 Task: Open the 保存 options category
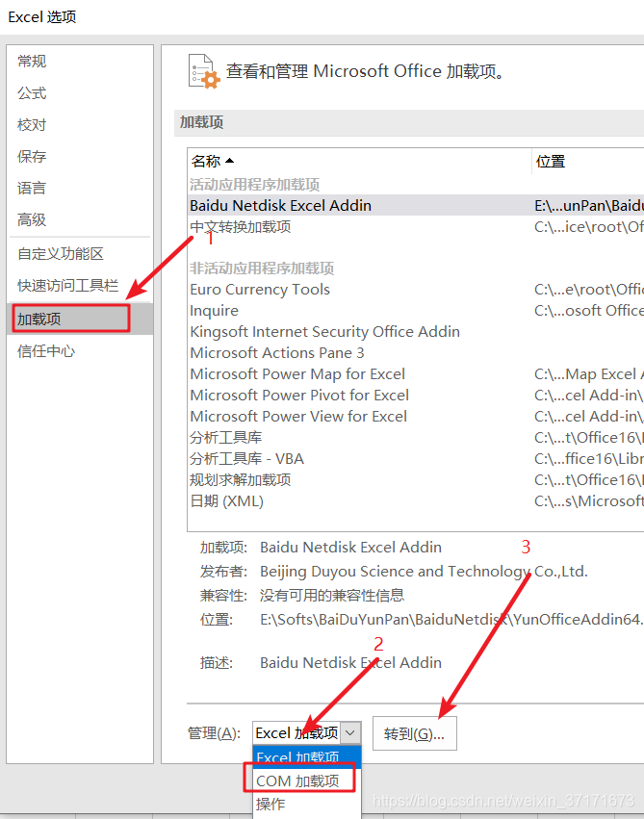[32, 157]
